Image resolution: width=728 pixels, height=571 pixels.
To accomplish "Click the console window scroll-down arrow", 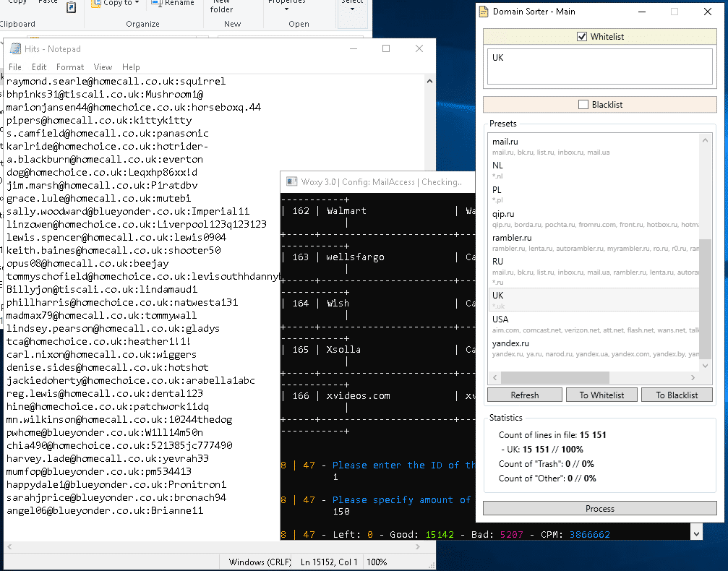I will 695,533.
